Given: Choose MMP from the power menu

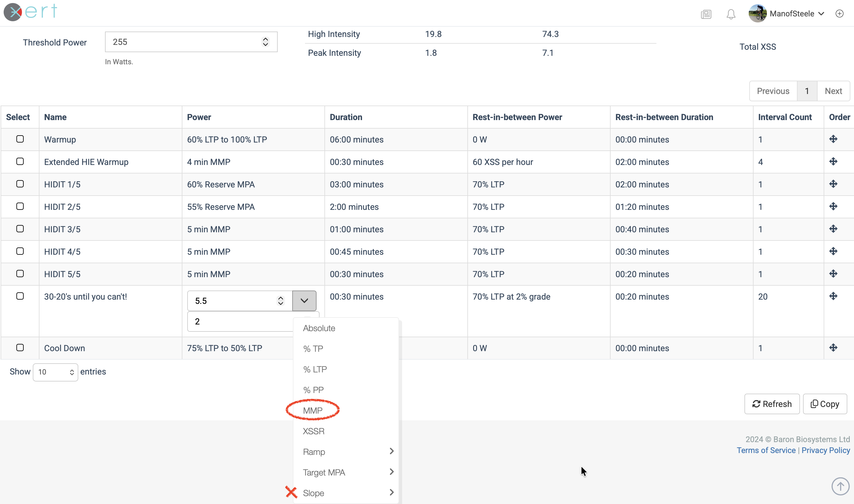Looking at the screenshot, I should coord(313,411).
